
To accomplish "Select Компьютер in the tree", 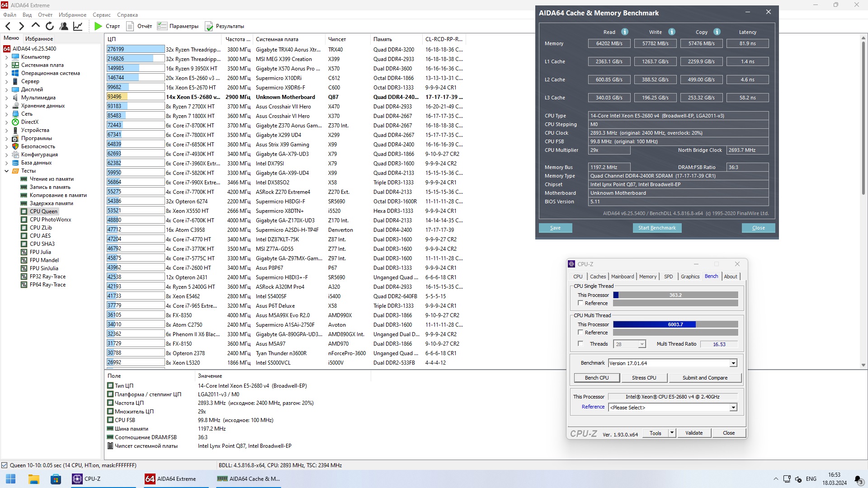I will (x=35, y=57).
